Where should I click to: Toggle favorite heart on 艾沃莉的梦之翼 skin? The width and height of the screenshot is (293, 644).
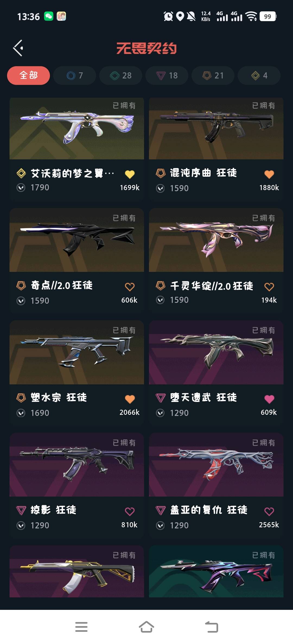coord(130,174)
